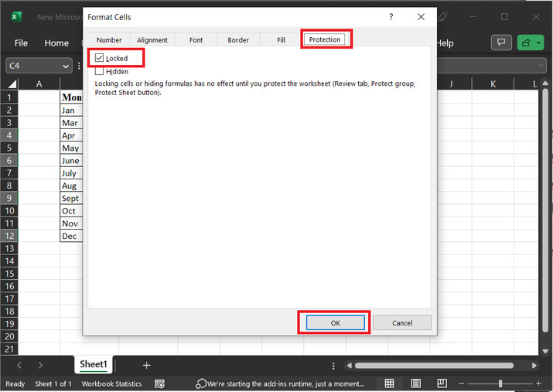Open the File menu

(21, 43)
